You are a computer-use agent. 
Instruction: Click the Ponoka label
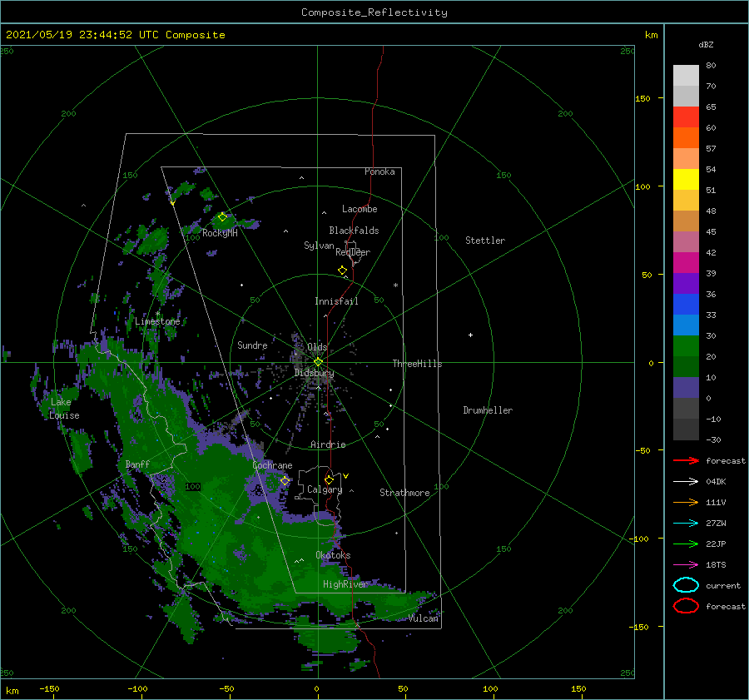point(379,171)
